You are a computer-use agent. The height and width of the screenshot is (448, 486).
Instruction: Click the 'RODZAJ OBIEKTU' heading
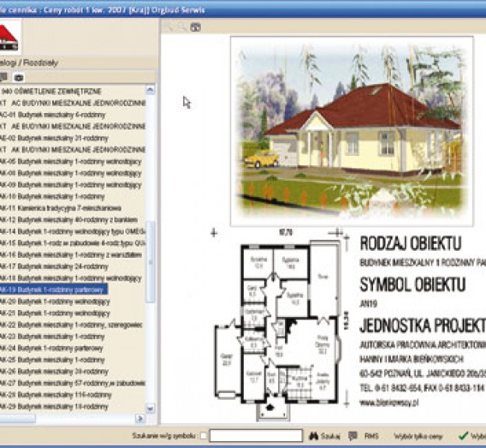(410, 243)
